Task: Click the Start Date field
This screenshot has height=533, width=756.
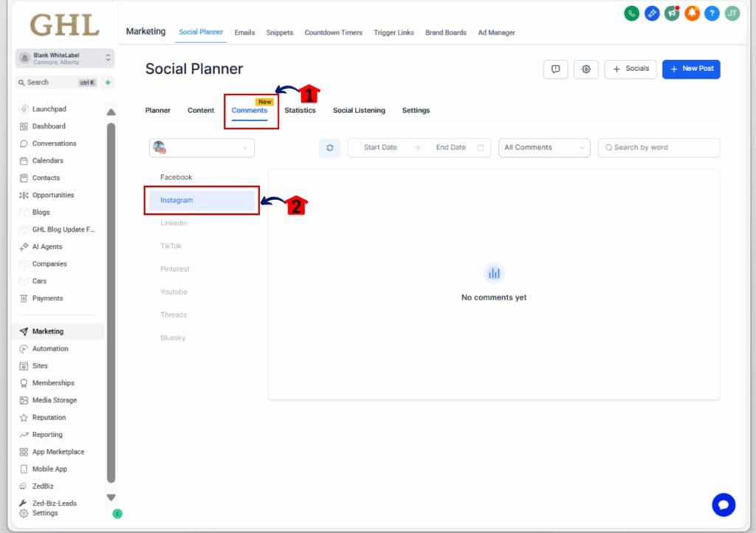Action: pyautogui.click(x=380, y=148)
